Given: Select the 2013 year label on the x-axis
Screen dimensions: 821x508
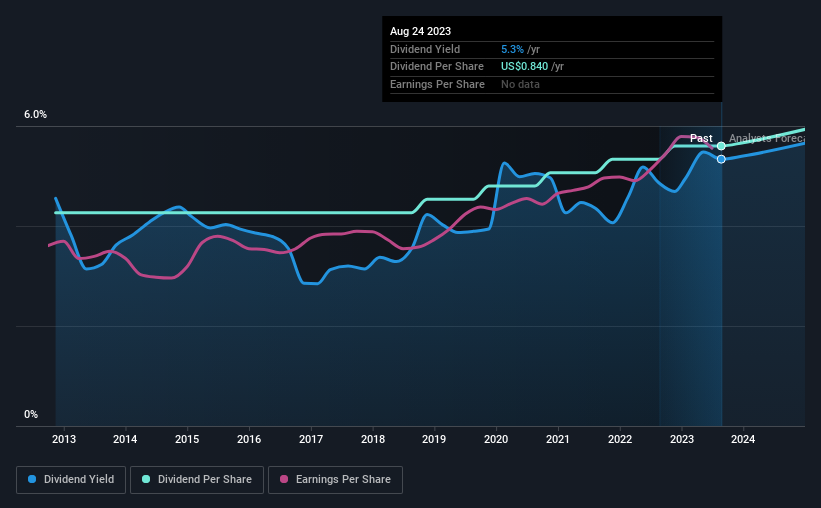Looking at the screenshot, I should coord(64,439).
